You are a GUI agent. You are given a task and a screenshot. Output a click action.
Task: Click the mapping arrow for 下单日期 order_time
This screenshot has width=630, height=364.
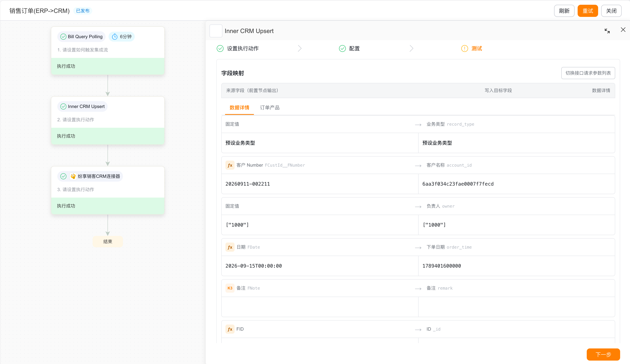(x=418, y=247)
